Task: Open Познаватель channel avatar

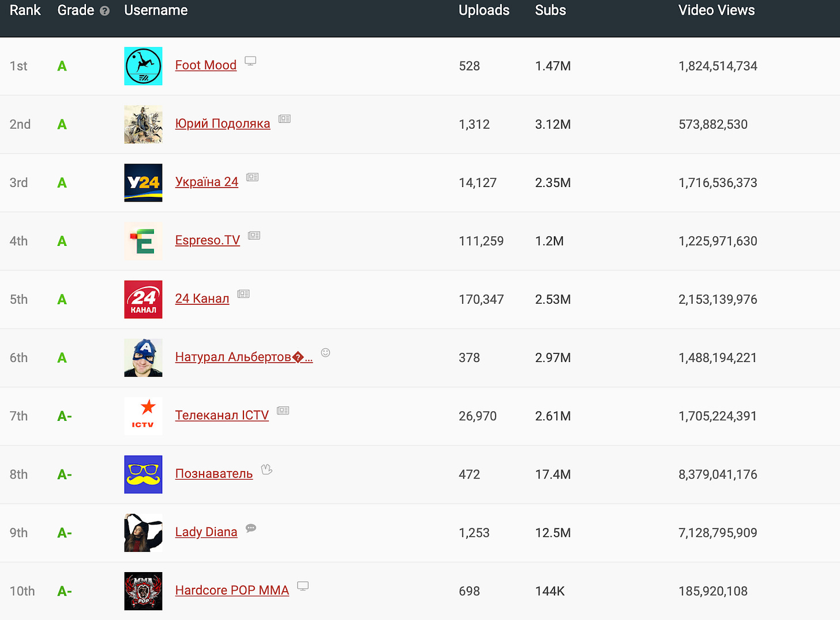Action: (143, 474)
